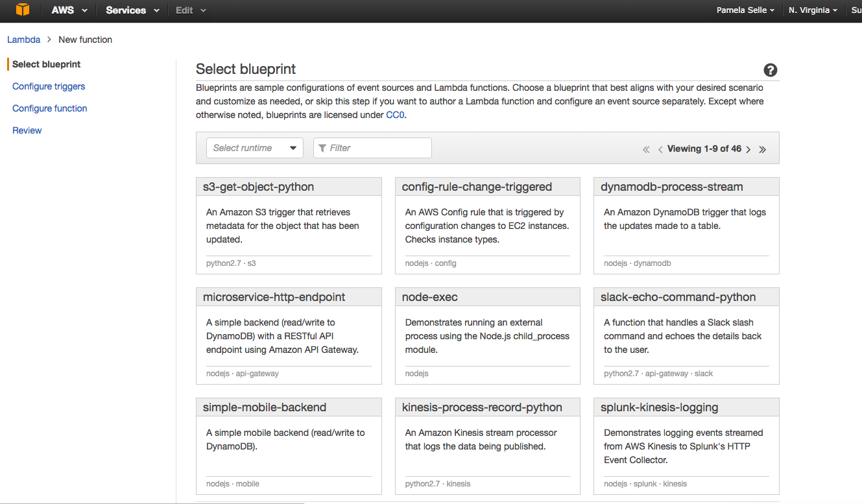This screenshot has height=504, width=862.
Task: Click the 'nodejs · config' tags text
Action: point(431,263)
